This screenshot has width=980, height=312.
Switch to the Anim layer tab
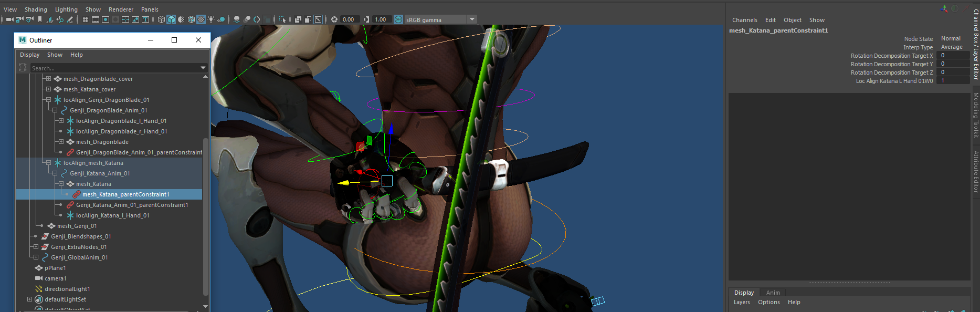tap(773, 293)
